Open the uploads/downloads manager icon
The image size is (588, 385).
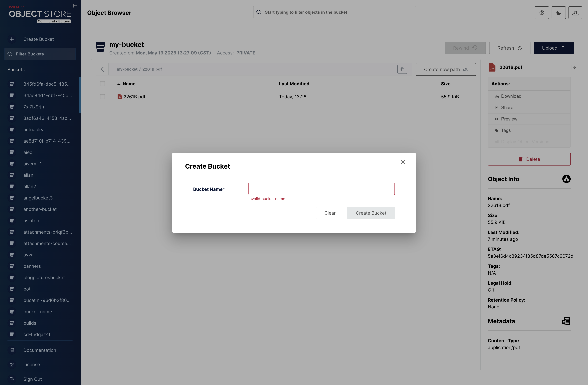coord(575,13)
